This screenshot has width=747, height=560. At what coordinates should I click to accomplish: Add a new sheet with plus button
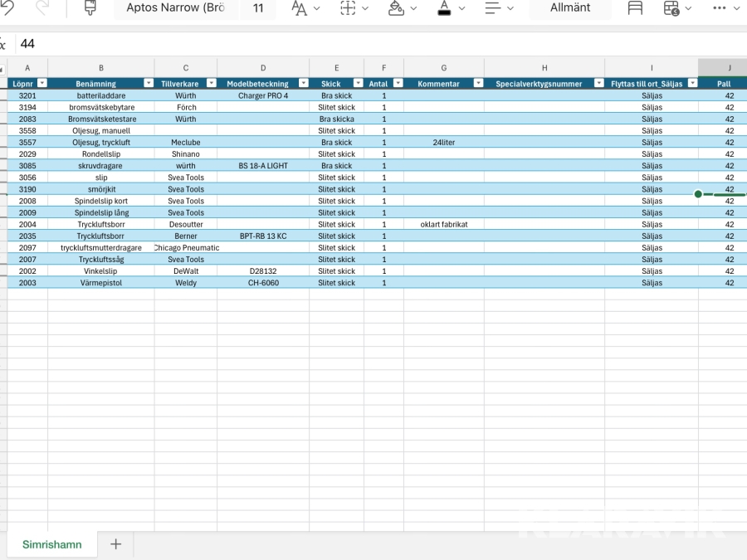point(116,545)
